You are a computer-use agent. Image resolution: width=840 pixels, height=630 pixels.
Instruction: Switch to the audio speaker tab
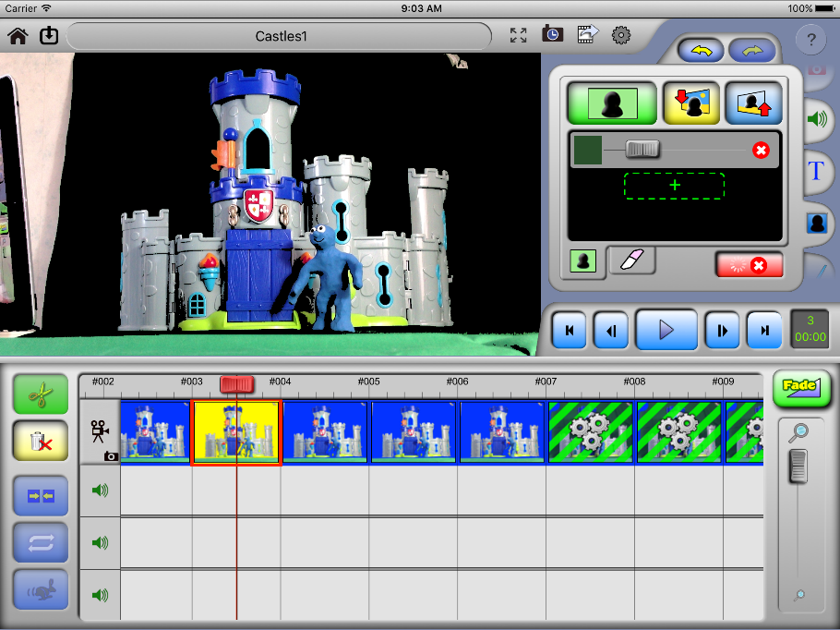pos(816,119)
